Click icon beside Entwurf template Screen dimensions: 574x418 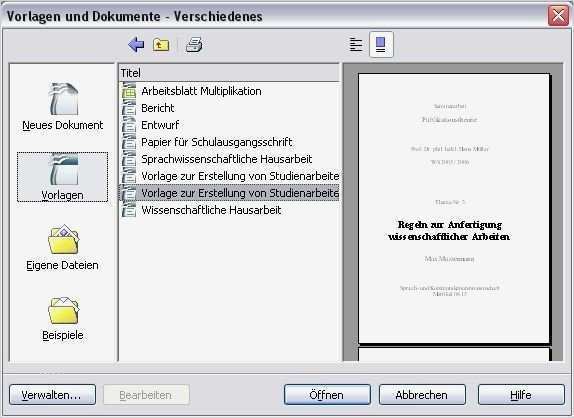(x=128, y=124)
